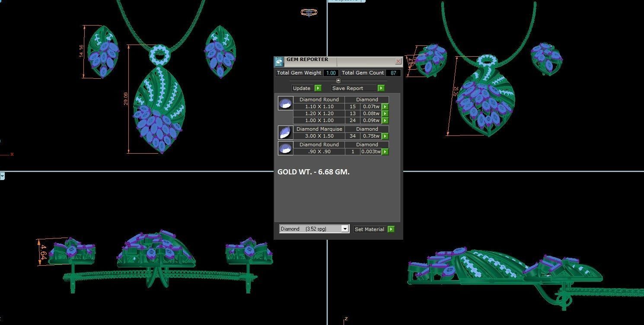Screen dimensions: 644x325
Task: Click green arrow on 0.75tw row
Action: [385, 136]
